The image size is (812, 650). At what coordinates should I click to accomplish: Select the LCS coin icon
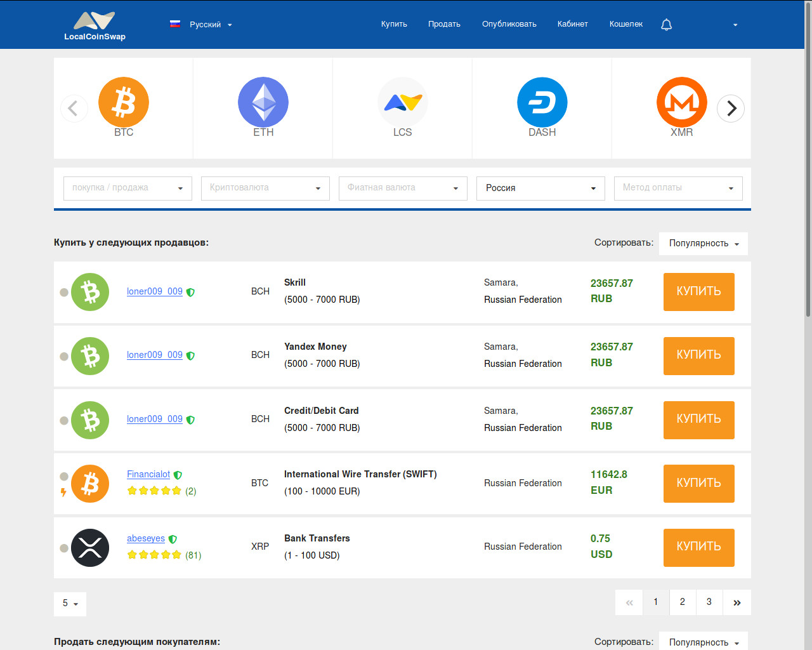point(403,102)
